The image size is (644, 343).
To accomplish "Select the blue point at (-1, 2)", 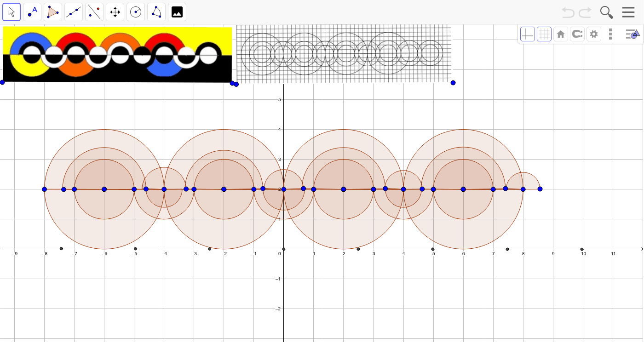I will (x=254, y=189).
